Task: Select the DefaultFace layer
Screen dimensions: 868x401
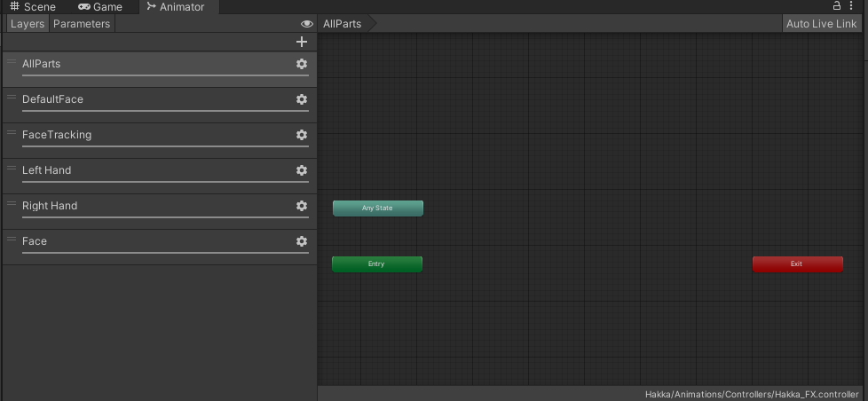Action: [x=160, y=105]
